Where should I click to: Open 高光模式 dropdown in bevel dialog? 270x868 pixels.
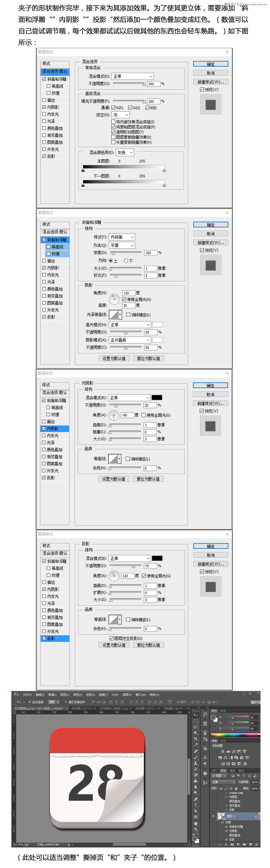(130, 325)
